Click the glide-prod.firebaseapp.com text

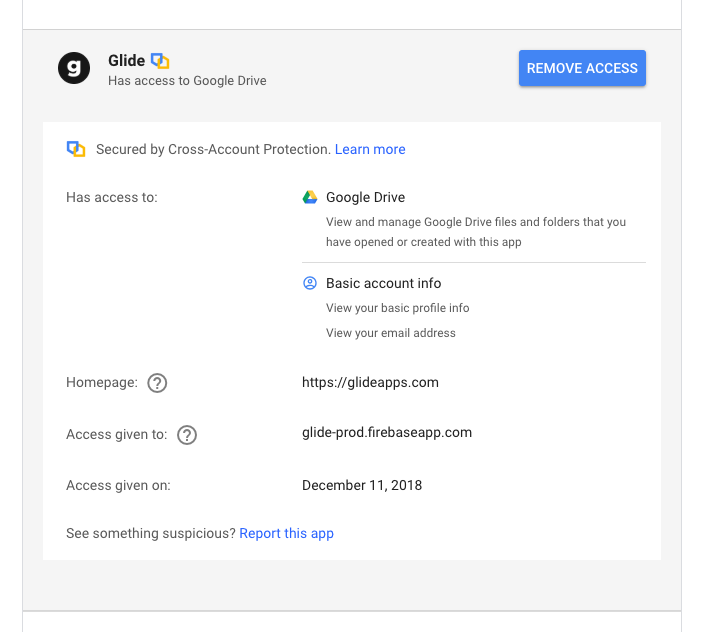pyautogui.click(x=387, y=433)
